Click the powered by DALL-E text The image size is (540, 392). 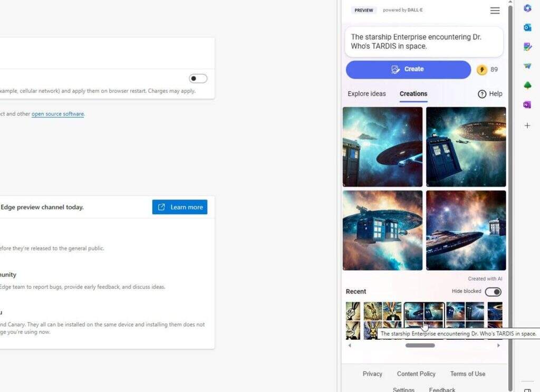[x=402, y=10]
